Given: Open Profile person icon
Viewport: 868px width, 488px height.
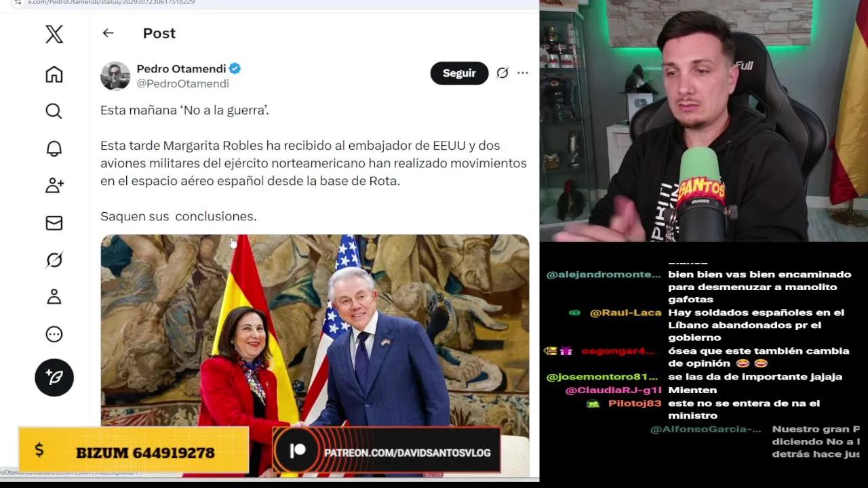Looking at the screenshot, I should tap(54, 297).
